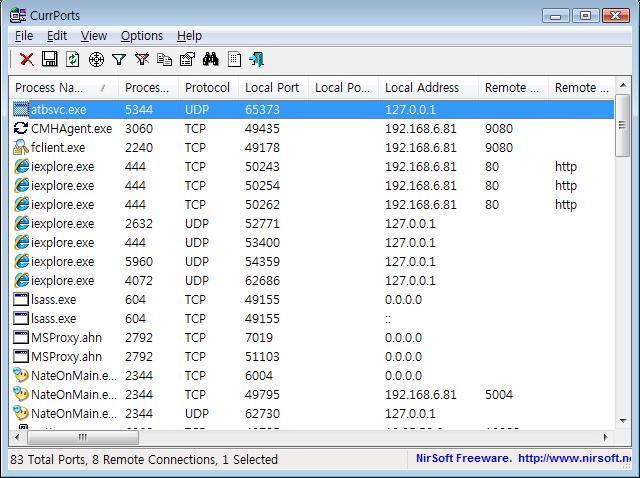
Task: Sort by Process ID column header
Action: pyautogui.click(x=148, y=88)
